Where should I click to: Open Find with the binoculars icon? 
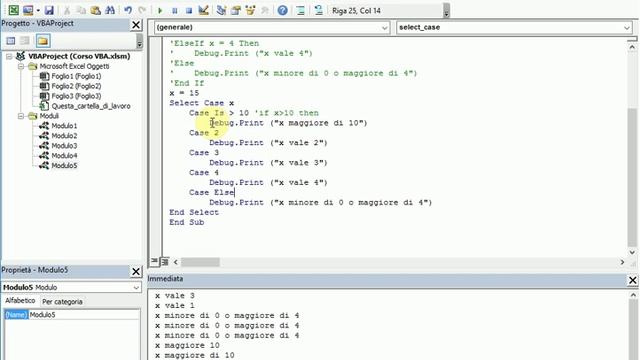[x=110, y=10]
